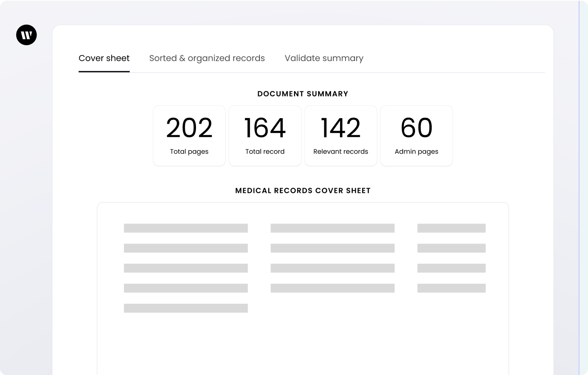The image size is (588, 375).
Task: Go to the Validate summary tab
Action: [324, 58]
